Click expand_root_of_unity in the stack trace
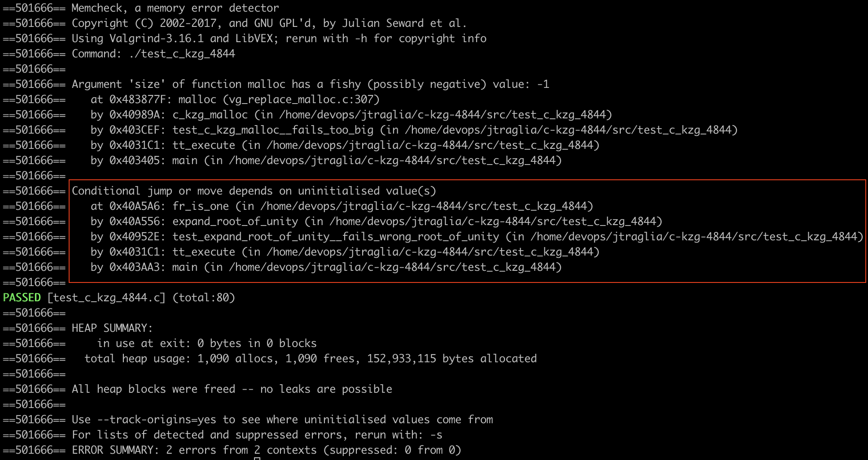The image size is (868, 460). (235, 221)
